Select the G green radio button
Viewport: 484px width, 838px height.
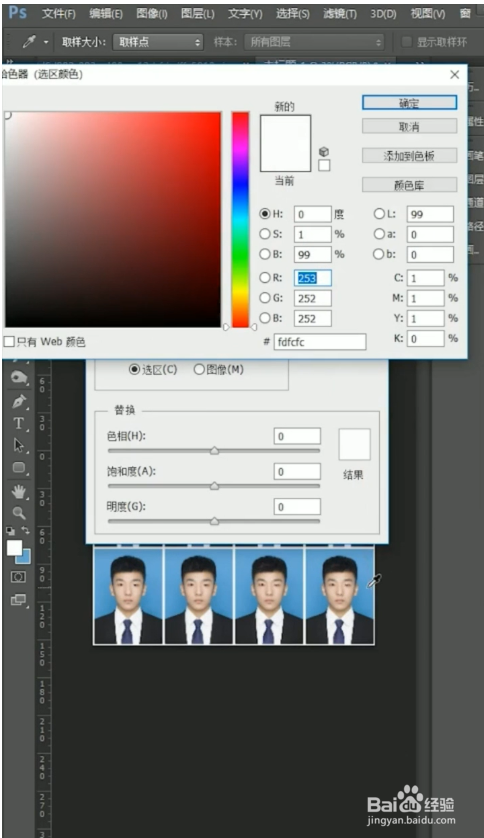[264, 298]
